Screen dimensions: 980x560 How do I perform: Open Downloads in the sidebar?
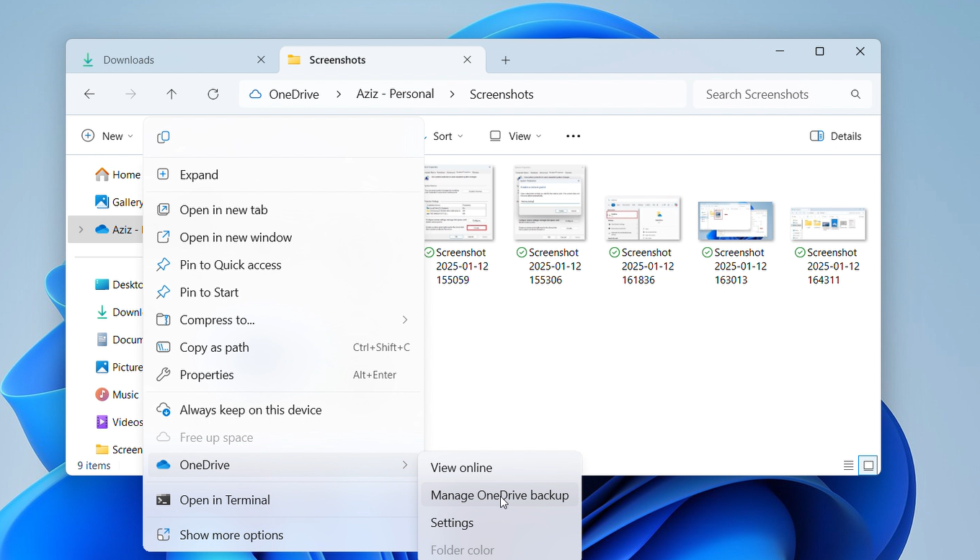point(119,312)
